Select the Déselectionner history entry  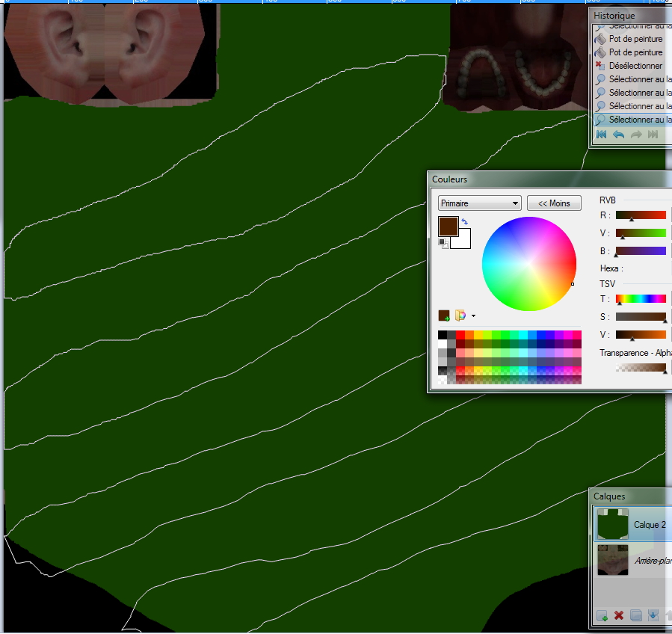pyautogui.click(x=635, y=66)
